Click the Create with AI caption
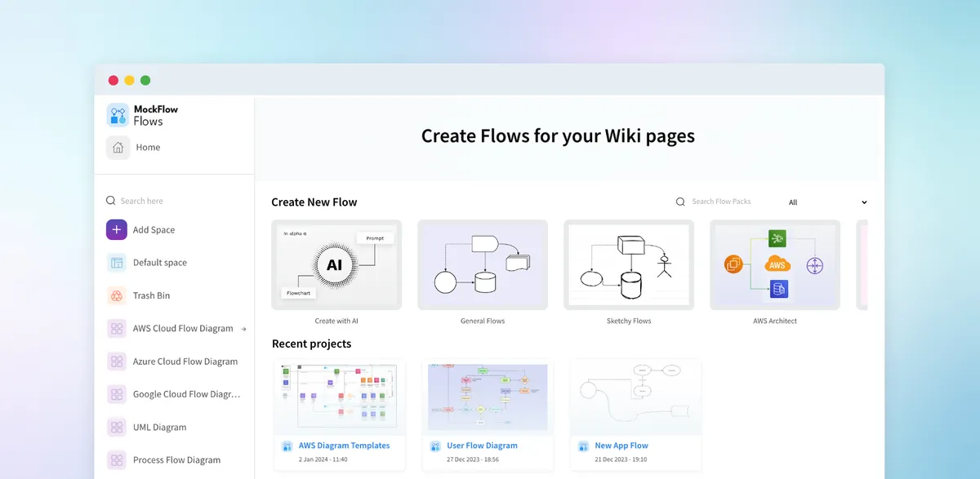980x479 pixels. (336, 322)
